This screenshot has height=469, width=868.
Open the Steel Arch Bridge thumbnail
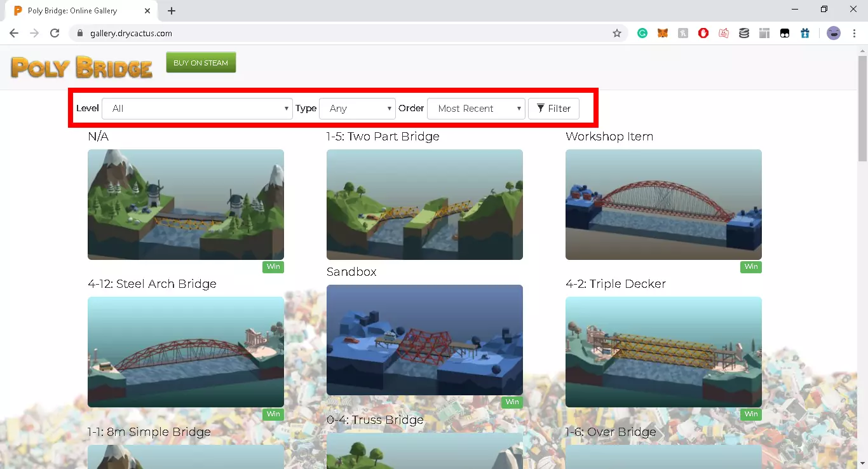click(186, 352)
